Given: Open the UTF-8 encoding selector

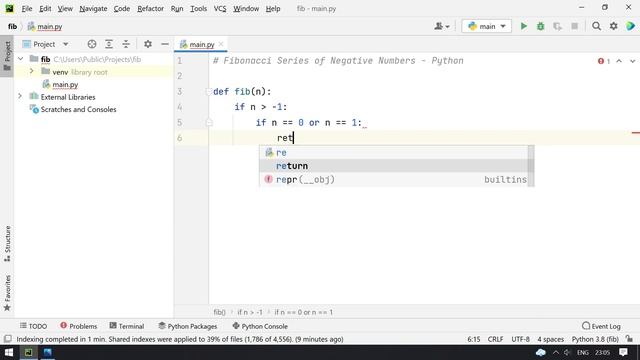Looking at the screenshot, I should [520, 339].
